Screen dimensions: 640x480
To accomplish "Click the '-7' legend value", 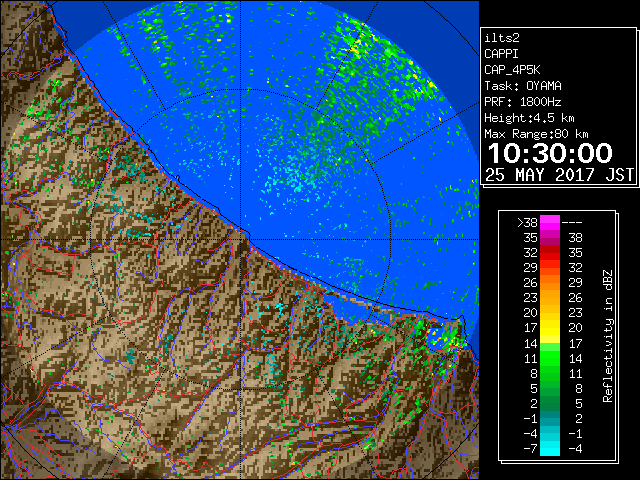I will click(530, 449).
